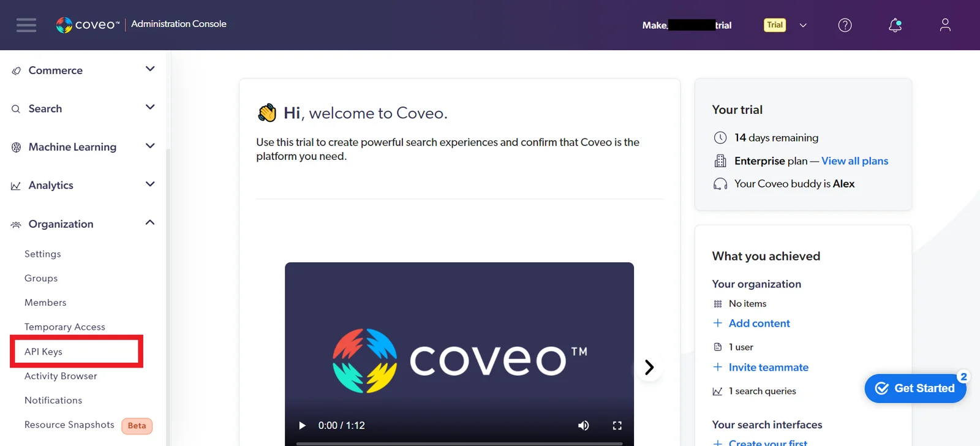Open the API Keys page
980x446 pixels.
tap(43, 352)
